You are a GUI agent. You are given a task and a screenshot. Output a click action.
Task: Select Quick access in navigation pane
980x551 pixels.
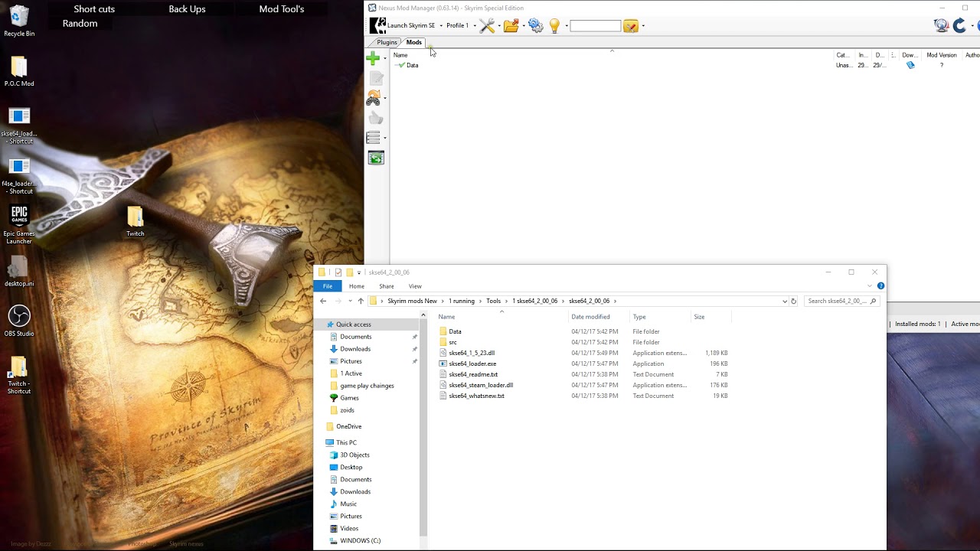(x=353, y=324)
